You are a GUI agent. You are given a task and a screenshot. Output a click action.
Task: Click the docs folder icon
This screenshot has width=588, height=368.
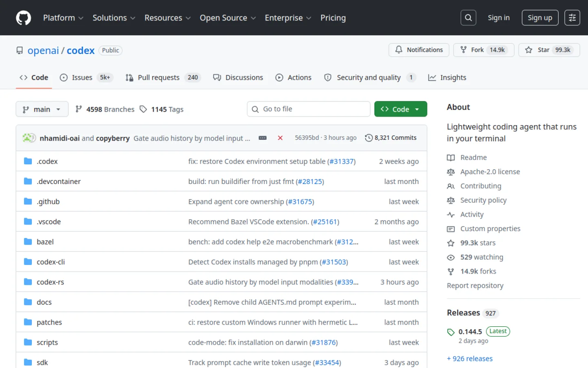(x=28, y=302)
